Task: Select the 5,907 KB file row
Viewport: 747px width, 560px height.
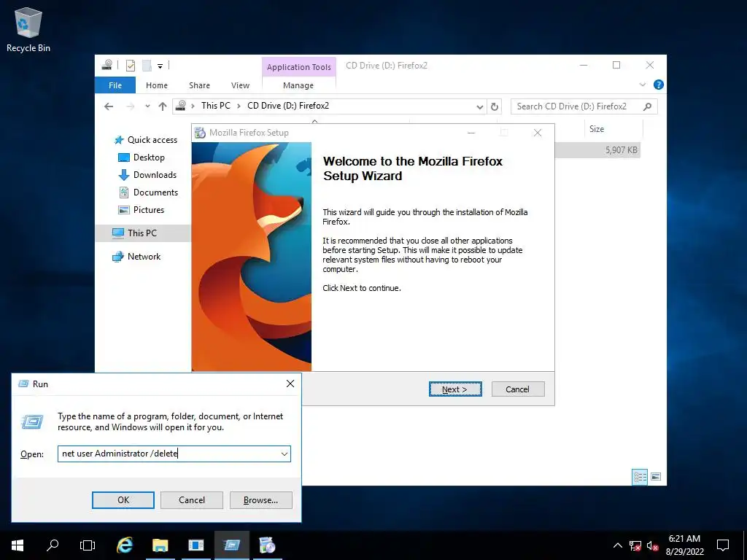Action: 597,150
